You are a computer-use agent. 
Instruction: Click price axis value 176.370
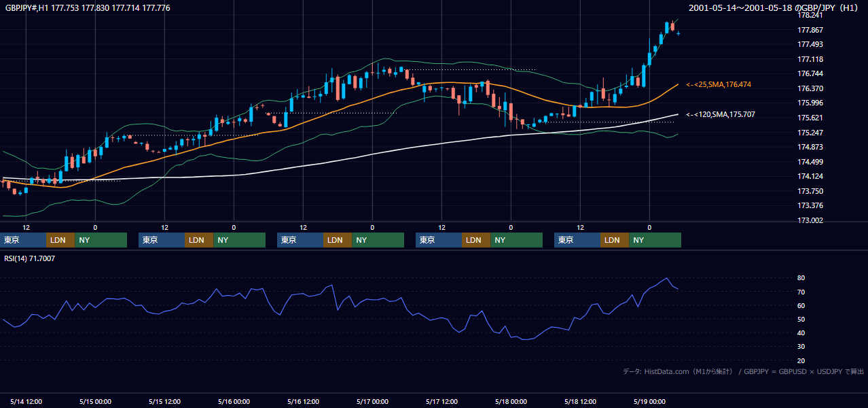[x=810, y=88]
